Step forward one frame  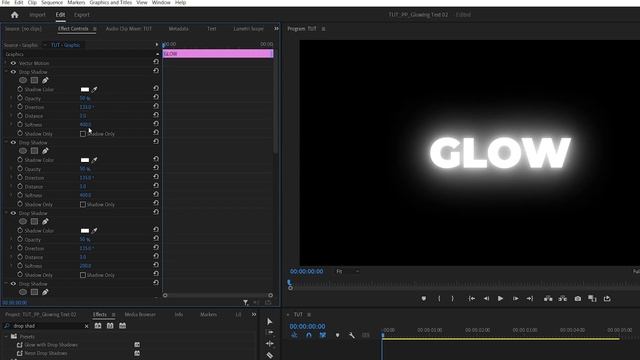pyautogui.click(x=516, y=299)
